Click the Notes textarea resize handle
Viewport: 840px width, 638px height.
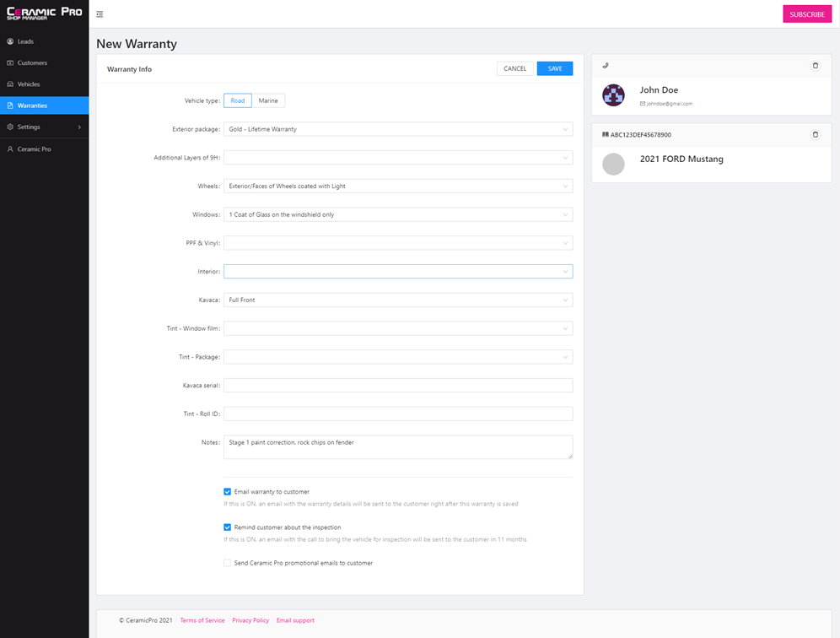click(x=570, y=456)
